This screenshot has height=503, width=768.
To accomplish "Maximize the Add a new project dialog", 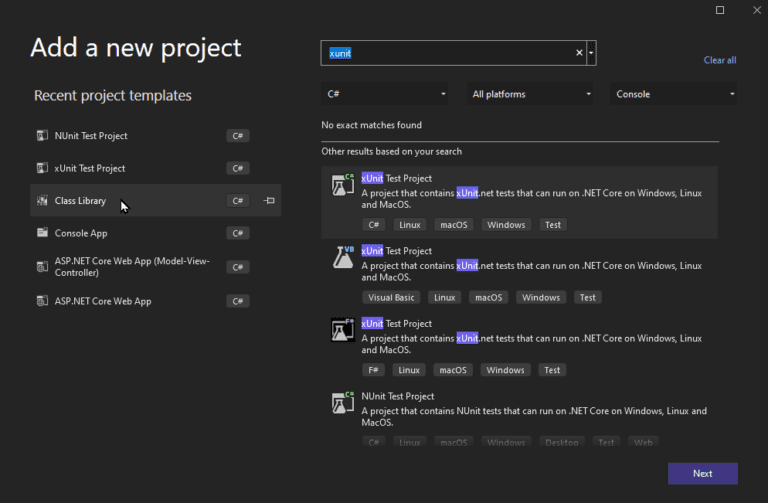I will (x=720, y=10).
